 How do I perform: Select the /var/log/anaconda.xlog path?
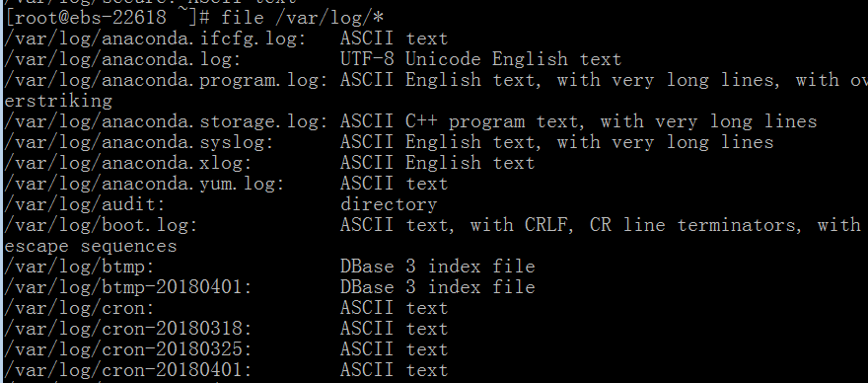click(x=128, y=163)
